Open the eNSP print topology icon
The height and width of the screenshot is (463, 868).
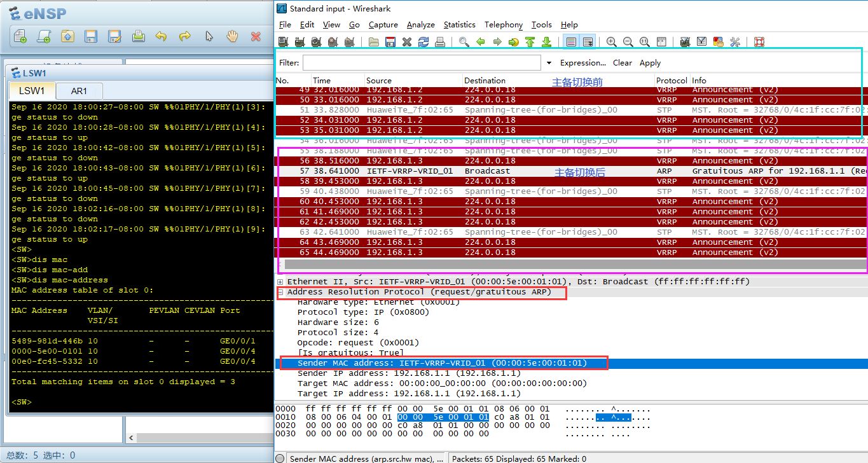coord(138,37)
